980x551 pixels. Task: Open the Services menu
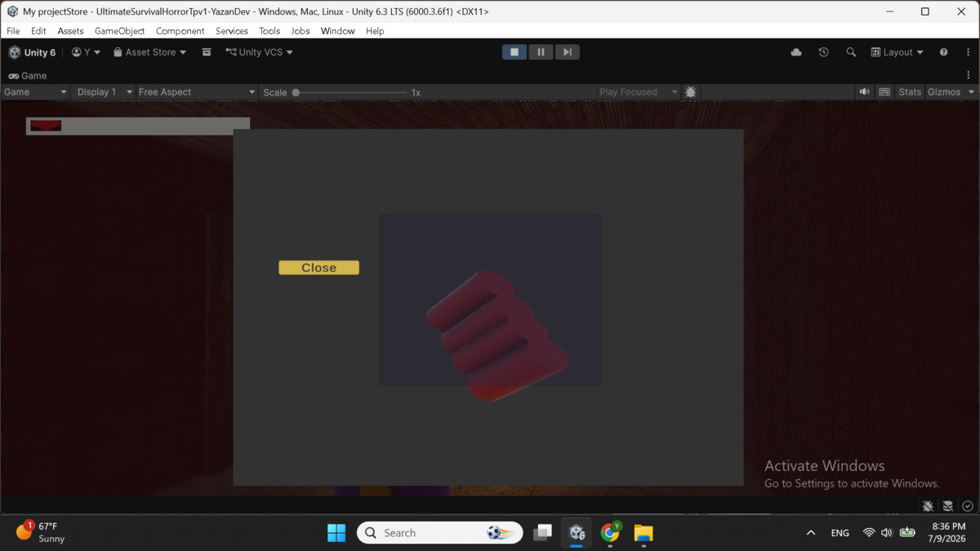click(x=232, y=31)
